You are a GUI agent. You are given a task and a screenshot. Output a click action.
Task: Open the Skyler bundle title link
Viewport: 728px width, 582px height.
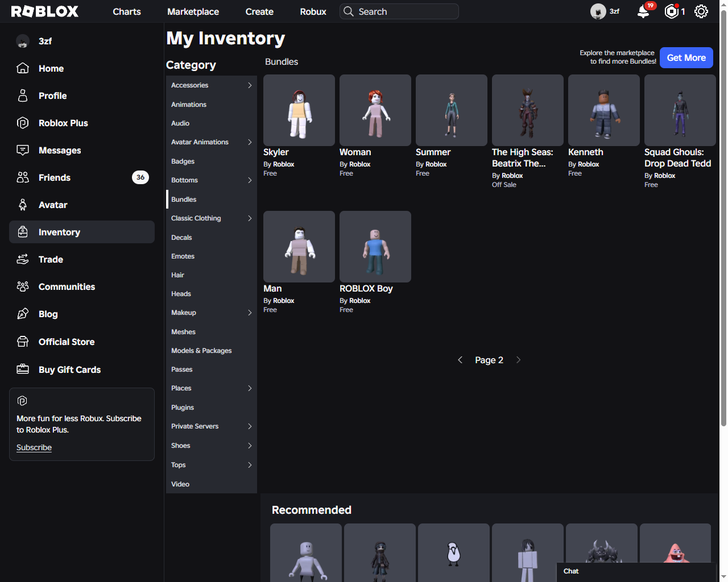pyautogui.click(x=276, y=152)
